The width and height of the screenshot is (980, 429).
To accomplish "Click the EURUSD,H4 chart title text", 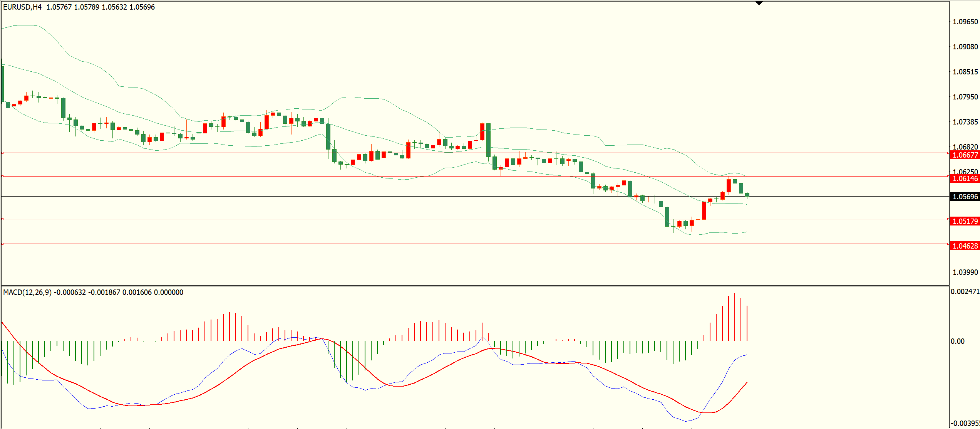I will click(22, 7).
